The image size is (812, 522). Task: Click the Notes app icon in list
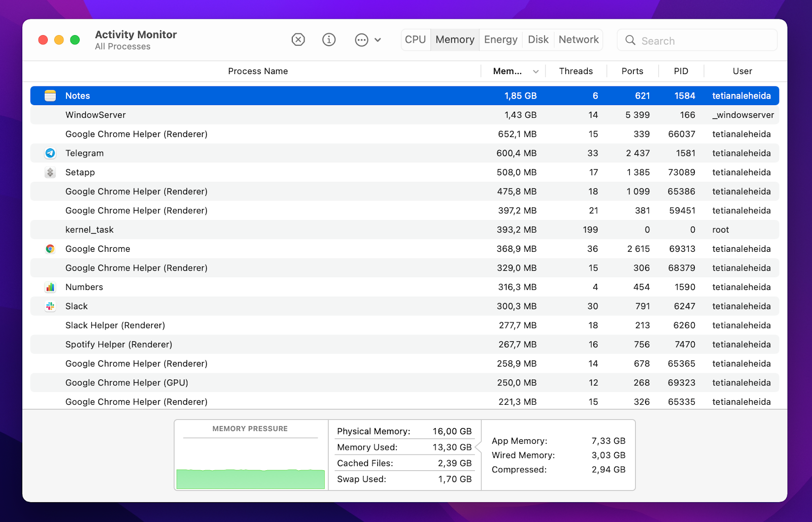click(x=50, y=95)
